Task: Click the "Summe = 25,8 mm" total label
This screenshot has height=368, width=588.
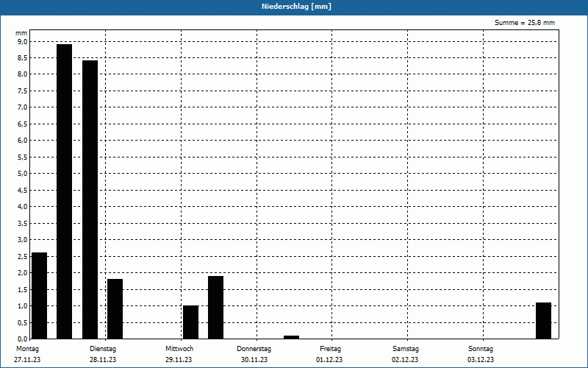Action: [x=525, y=23]
